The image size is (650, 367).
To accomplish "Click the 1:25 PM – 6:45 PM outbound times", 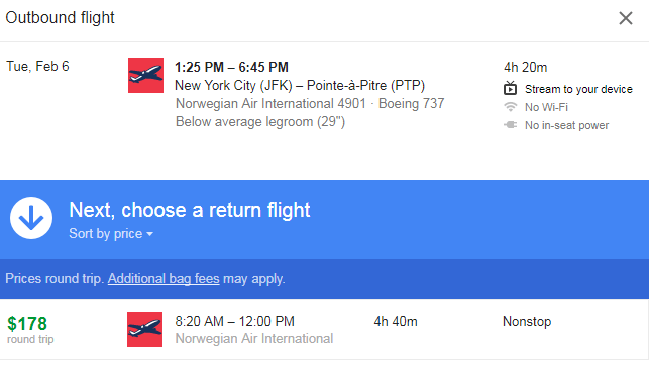I will pyautogui.click(x=232, y=67).
